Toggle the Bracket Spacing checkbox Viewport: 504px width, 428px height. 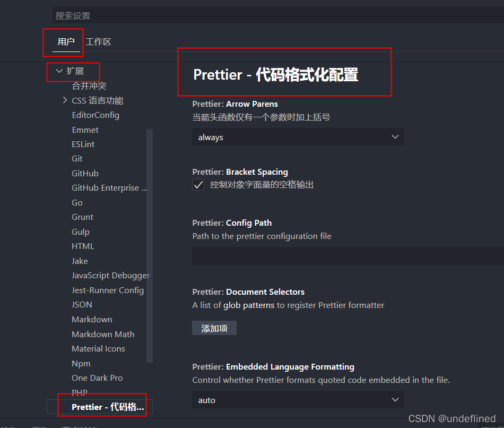point(198,185)
